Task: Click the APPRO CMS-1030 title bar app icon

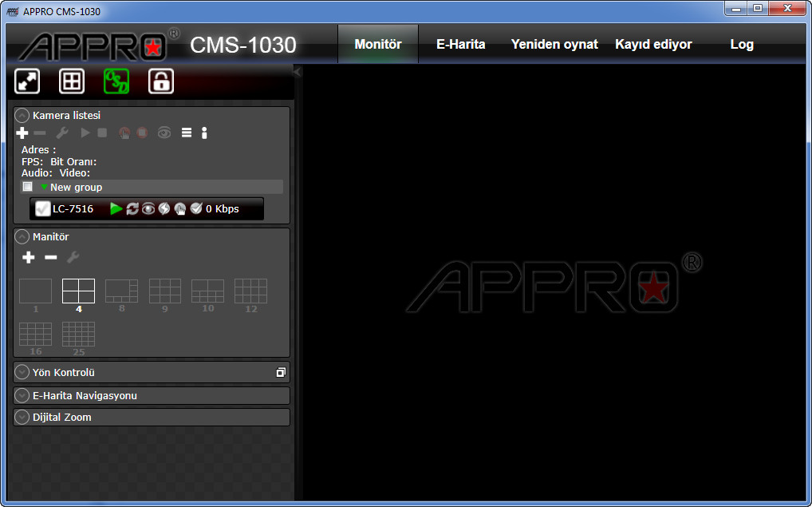Action: pyautogui.click(x=13, y=11)
